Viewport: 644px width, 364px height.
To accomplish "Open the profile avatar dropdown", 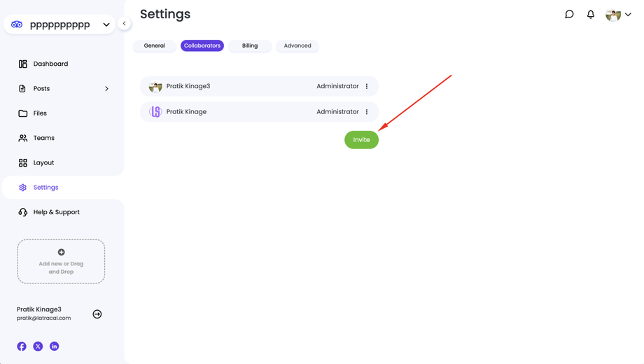I will (618, 15).
